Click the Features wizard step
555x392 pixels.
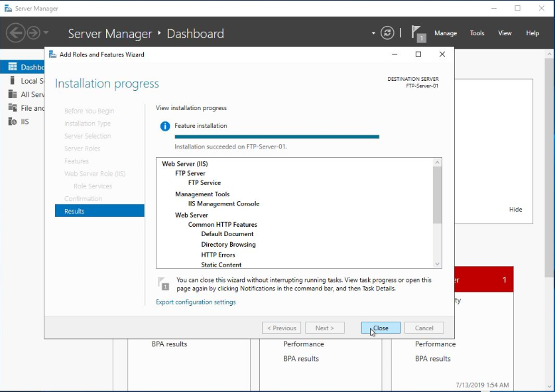pos(76,161)
